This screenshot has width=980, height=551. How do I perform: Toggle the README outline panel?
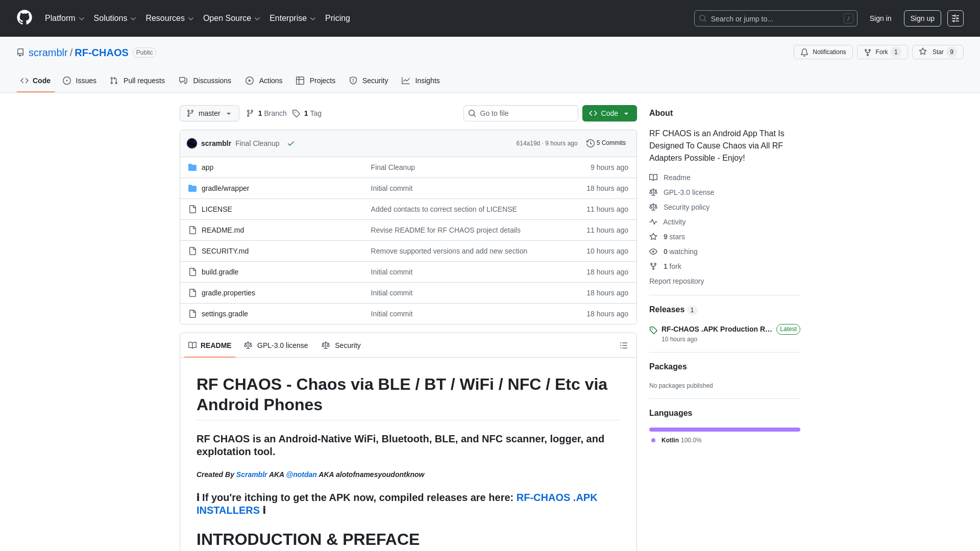pos(623,345)
